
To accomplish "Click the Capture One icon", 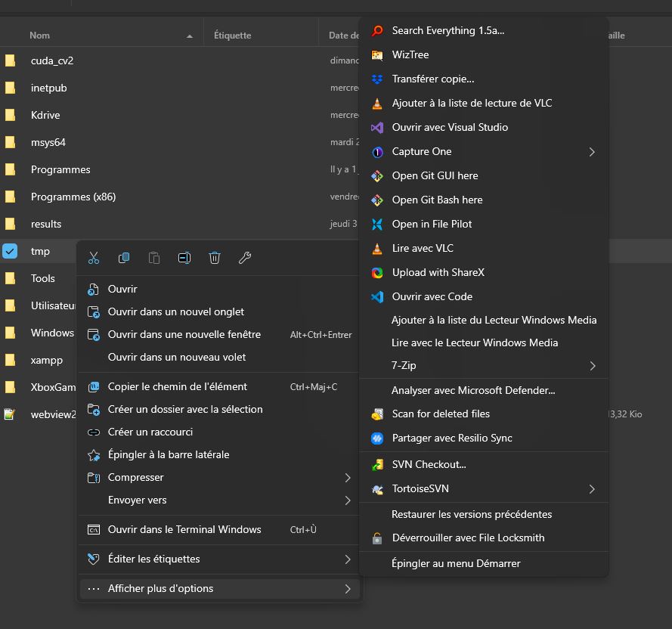I will [x=377, y=152].
